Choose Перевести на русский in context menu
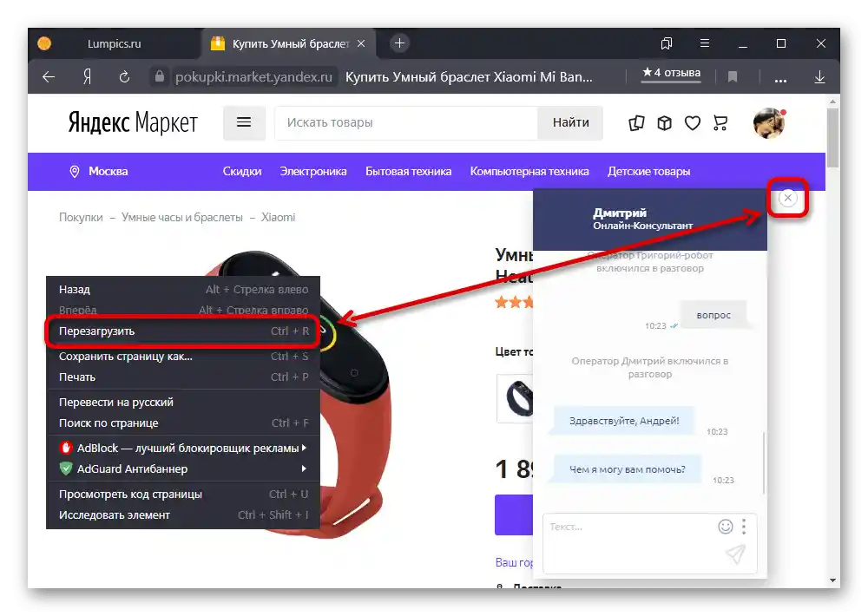This screenshot has height=616, width=868. 183,403
